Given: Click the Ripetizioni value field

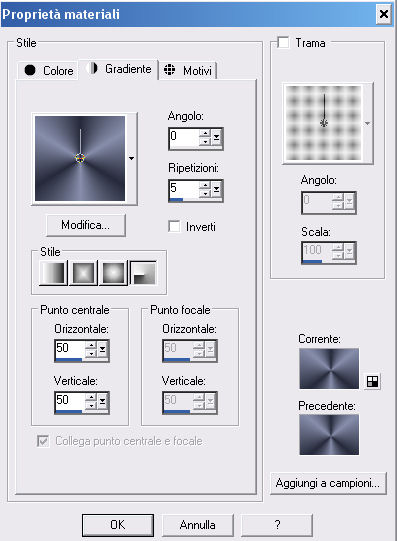Looking at the screenshot, I should click(x=184, y=188).
